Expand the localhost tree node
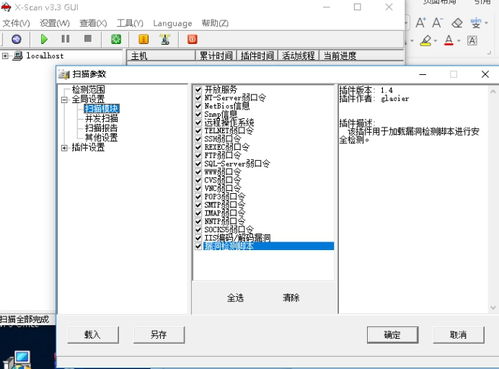This screenshot has height=369, width=499. (5, 56)
